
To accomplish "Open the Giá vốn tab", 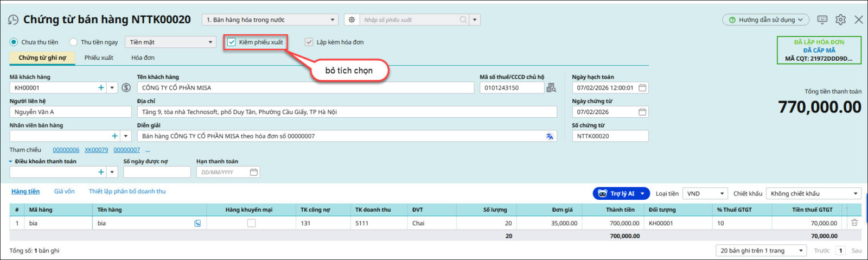I will click(x=64, y=192).
